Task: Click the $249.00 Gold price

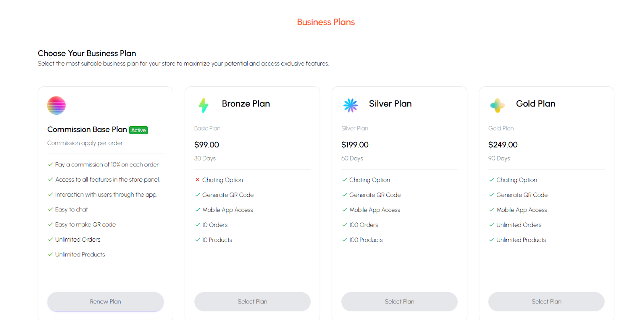Action: click(503, 145)
